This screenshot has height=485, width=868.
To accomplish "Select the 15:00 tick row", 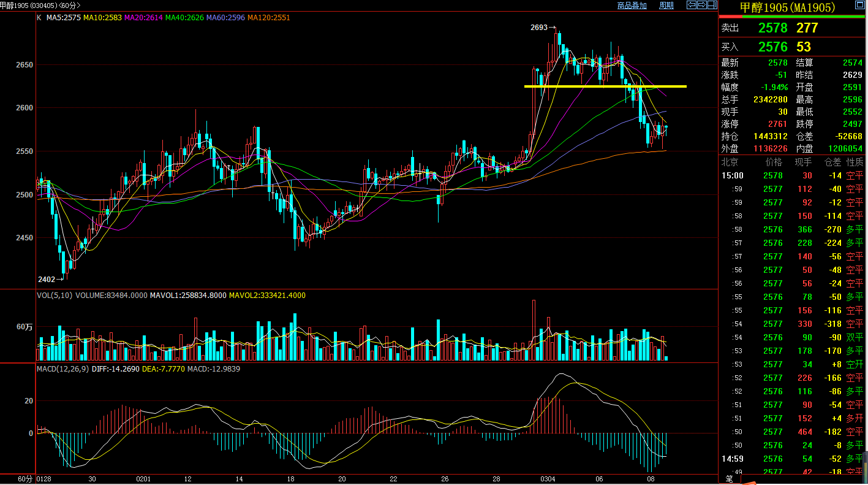I will 793,175.
